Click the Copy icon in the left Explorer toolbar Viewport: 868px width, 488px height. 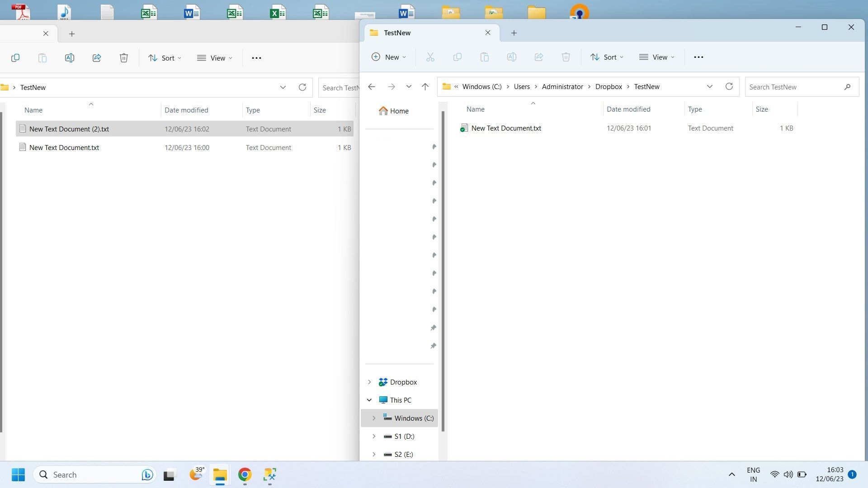15,58
